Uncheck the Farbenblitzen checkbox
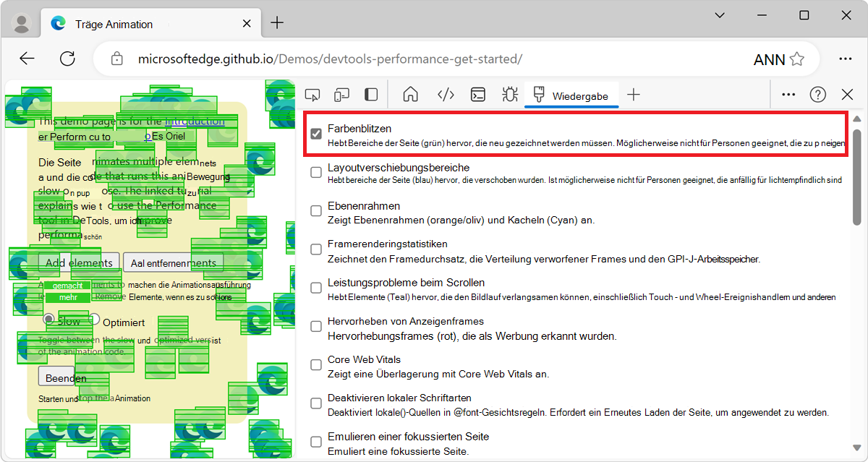Image resolution: width=868 pixels, height=462 pixels. pos(316,134)
